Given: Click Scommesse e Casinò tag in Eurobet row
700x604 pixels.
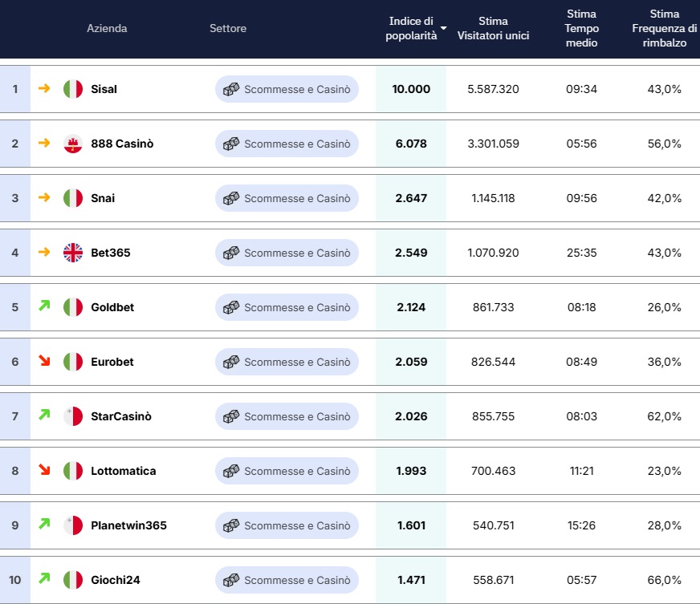Looking at the screenshot, I should 287,362.
